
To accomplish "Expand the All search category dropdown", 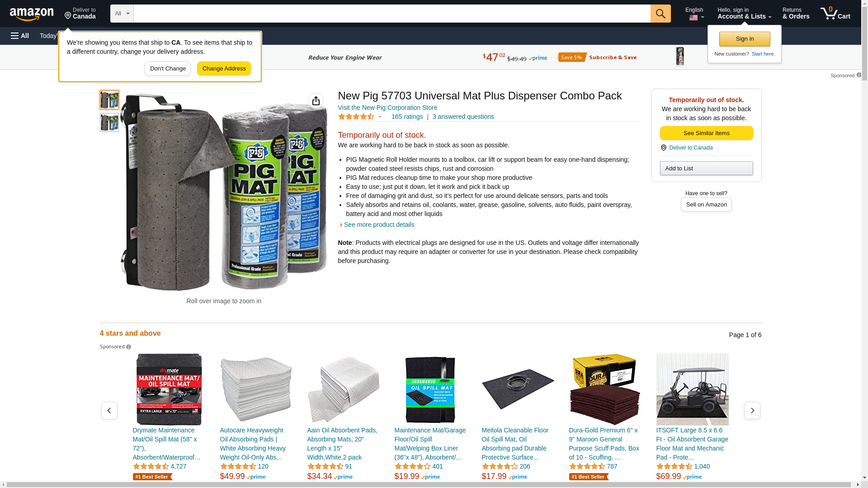I will point(122,14).
